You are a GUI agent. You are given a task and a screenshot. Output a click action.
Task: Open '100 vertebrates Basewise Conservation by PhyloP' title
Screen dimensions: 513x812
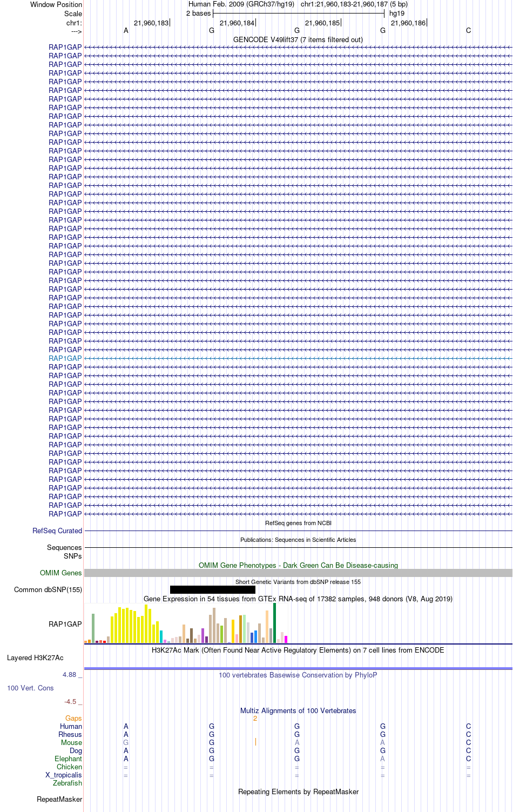[298, 675]
